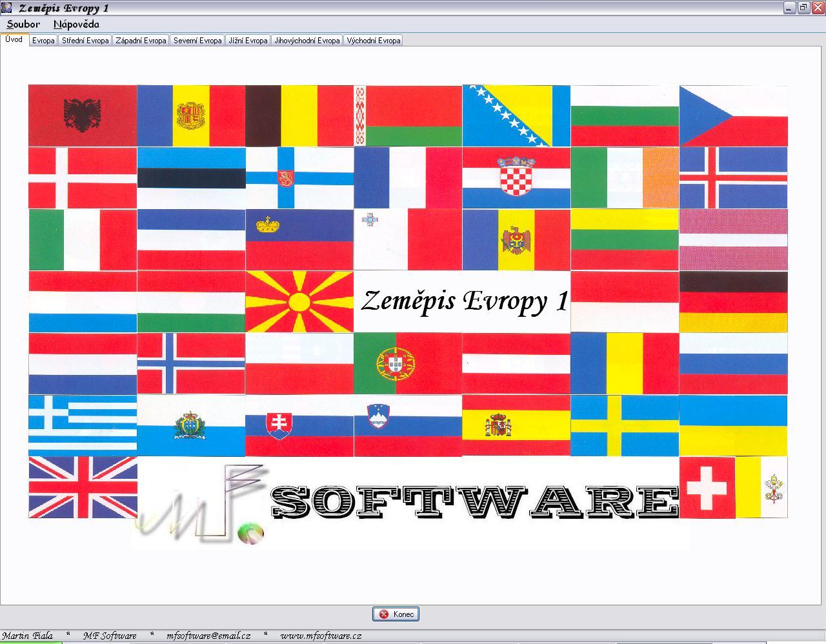826x644 pixels.
Task: Click the Russia flag
Action: pos(733,363)
